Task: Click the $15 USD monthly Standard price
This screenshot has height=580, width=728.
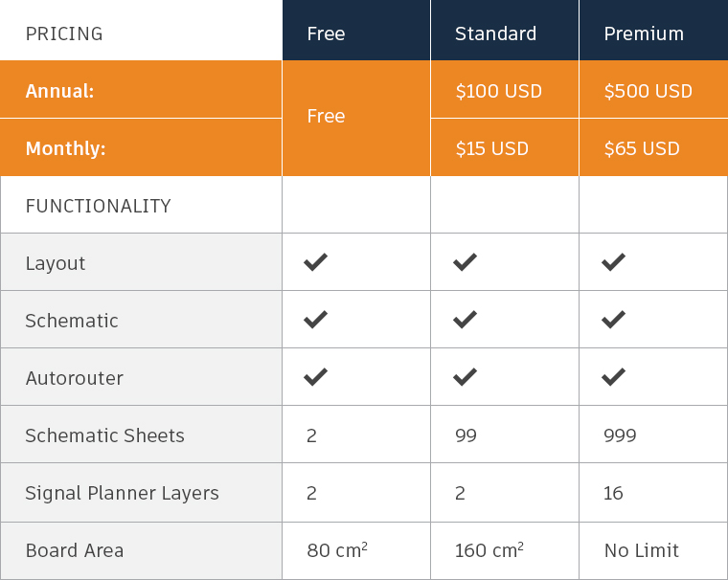Action: click(491, 148)
